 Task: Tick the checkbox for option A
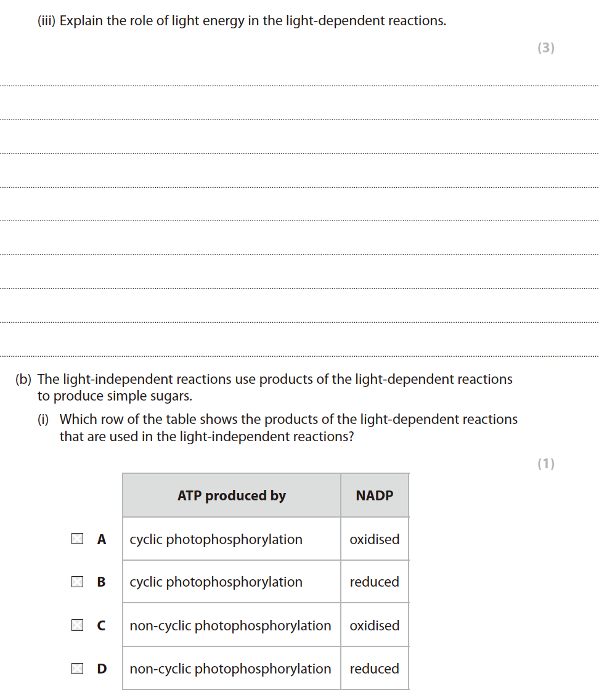coord(77,539)
